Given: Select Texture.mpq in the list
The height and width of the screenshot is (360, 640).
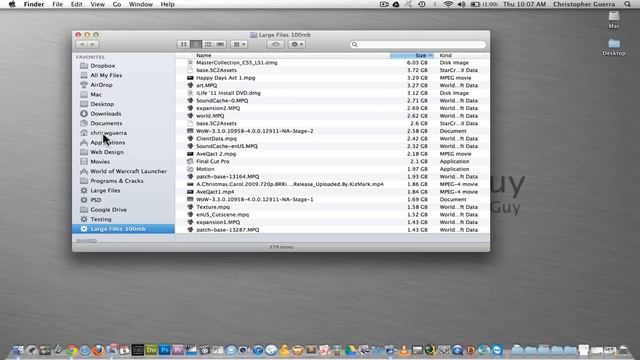Looking at the screenshot, I should tap(332, 207).
